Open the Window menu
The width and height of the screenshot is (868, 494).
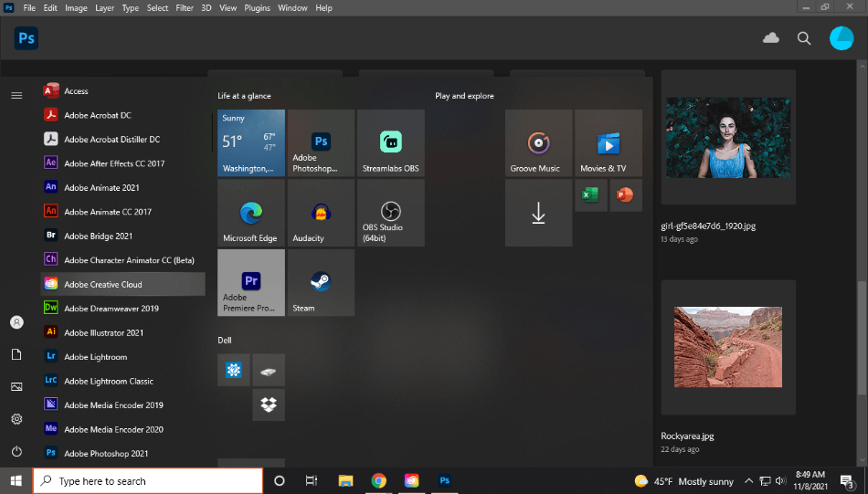pos(292,7)
